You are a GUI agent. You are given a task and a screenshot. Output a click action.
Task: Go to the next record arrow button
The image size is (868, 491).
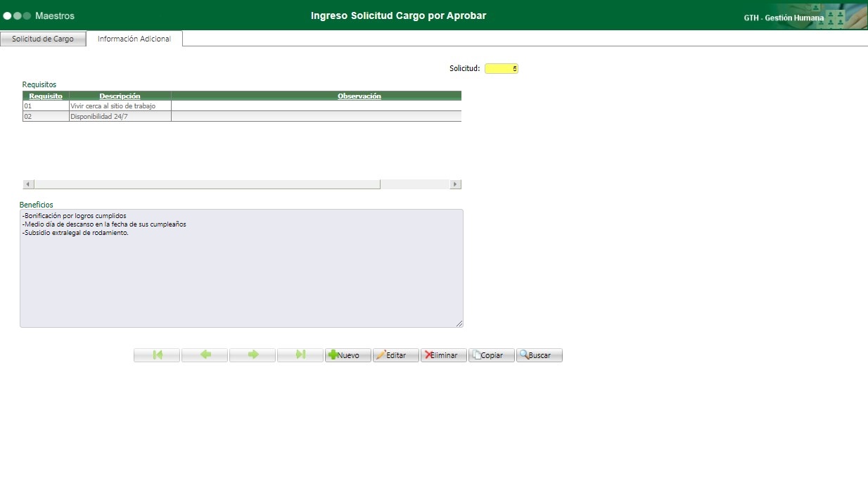pyautogui.click(x=253, y=355)
